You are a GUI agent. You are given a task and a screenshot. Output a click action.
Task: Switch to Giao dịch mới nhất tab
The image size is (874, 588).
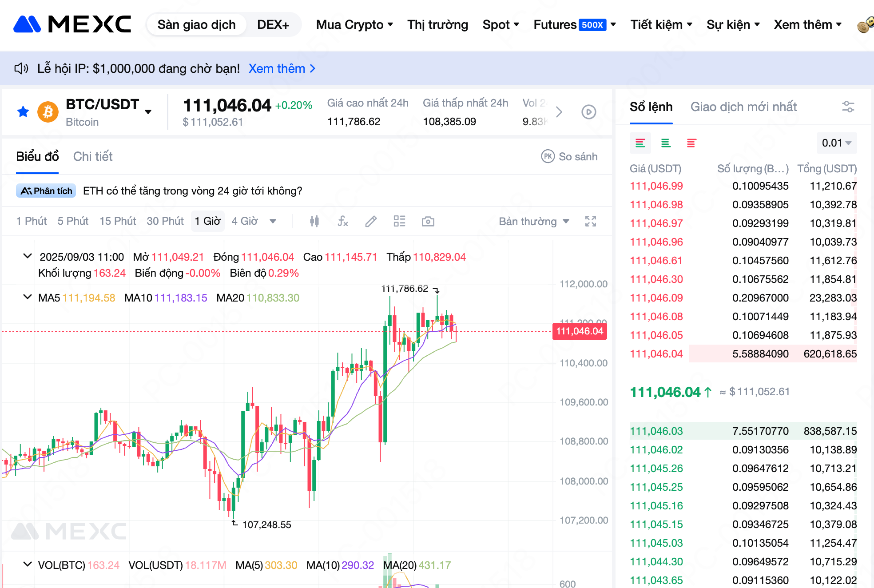(743, 107)
